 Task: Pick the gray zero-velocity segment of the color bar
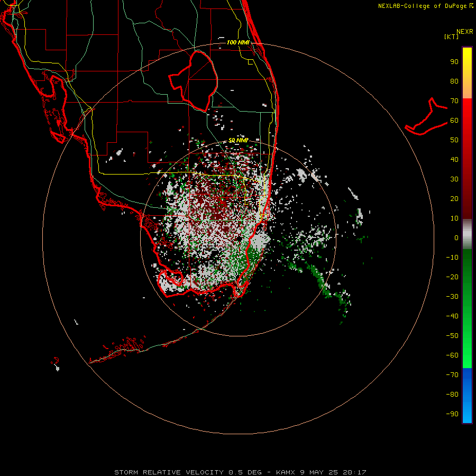[x=467, y=234]
